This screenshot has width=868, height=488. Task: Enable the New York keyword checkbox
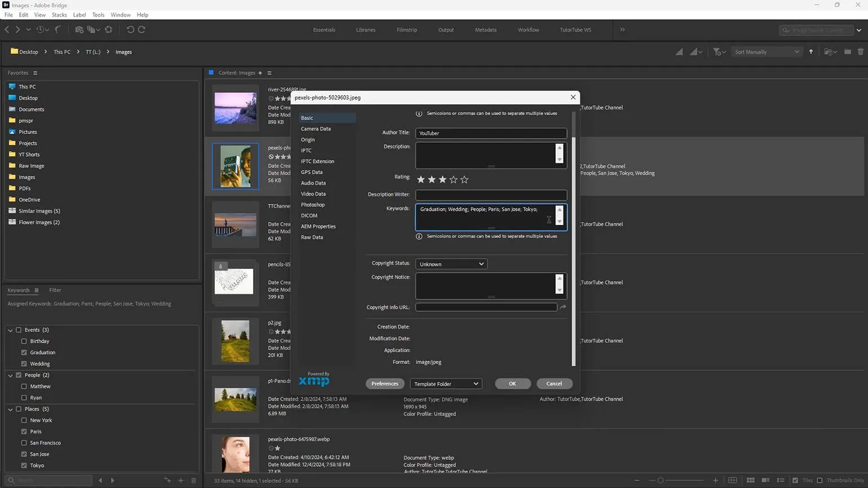point(24,420)
